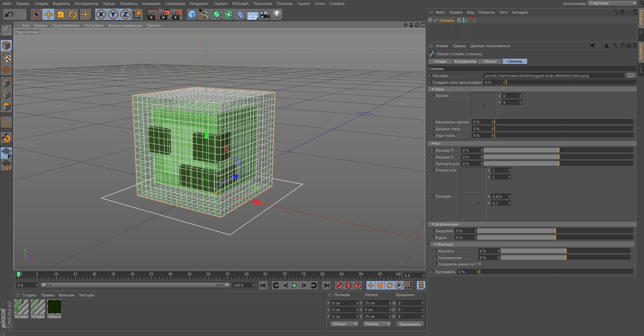Toggle parameter P keyframe recording
This screenshot has height=336, width=644.
click(399, 285)
